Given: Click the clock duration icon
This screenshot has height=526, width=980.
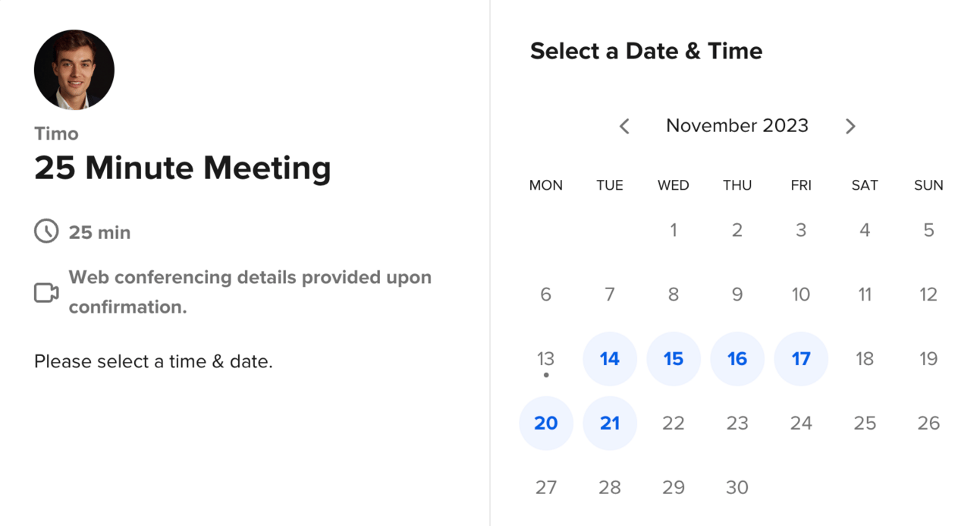Looking at the screenshot, I should coord(46,232).
